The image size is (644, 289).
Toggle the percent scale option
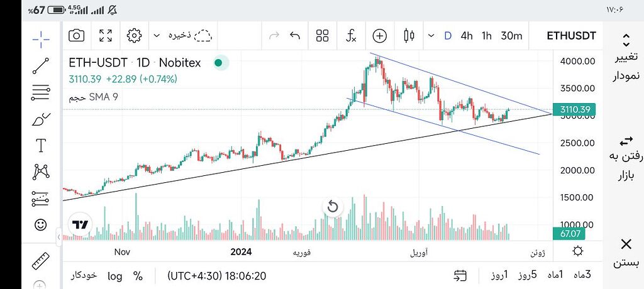click(x=138, y=276)
